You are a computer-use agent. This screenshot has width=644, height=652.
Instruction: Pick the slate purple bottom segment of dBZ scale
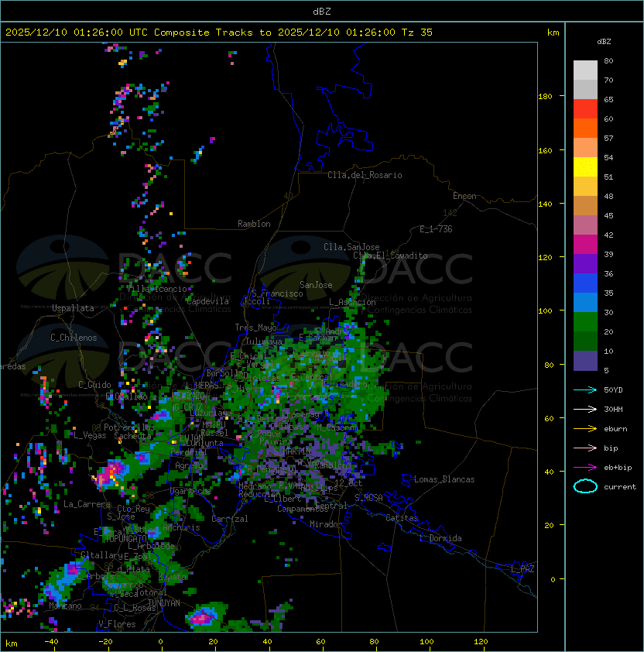tap(585, 361)
